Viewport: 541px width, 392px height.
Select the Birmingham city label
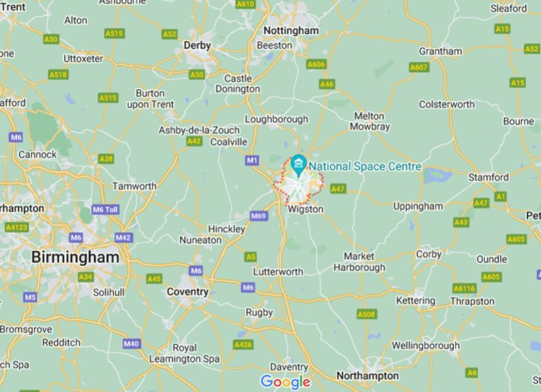75,257
